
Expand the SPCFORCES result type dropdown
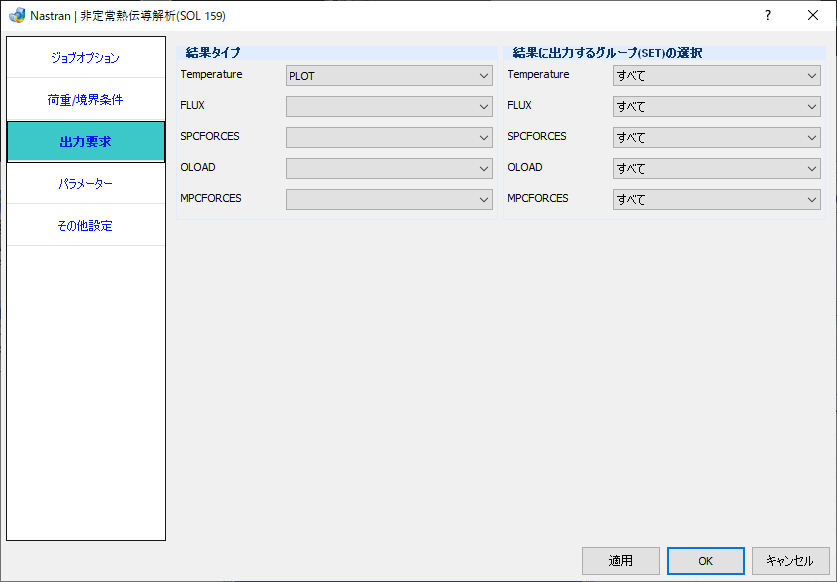point(389,138)
